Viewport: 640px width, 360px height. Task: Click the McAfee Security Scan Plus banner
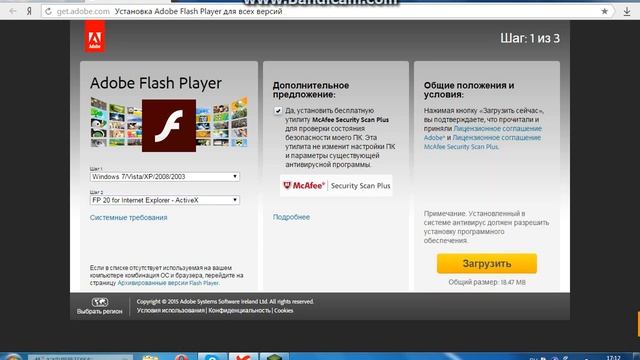(x=336, y=186)
